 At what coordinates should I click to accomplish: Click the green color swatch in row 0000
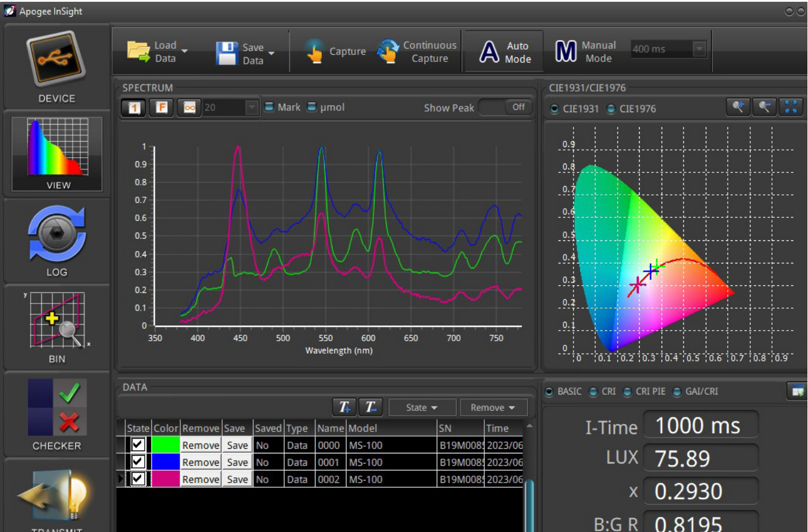[165, 445]
